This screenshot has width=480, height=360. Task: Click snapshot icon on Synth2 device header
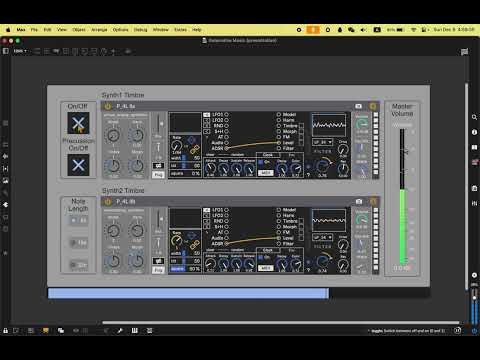[x=359, y=202]
